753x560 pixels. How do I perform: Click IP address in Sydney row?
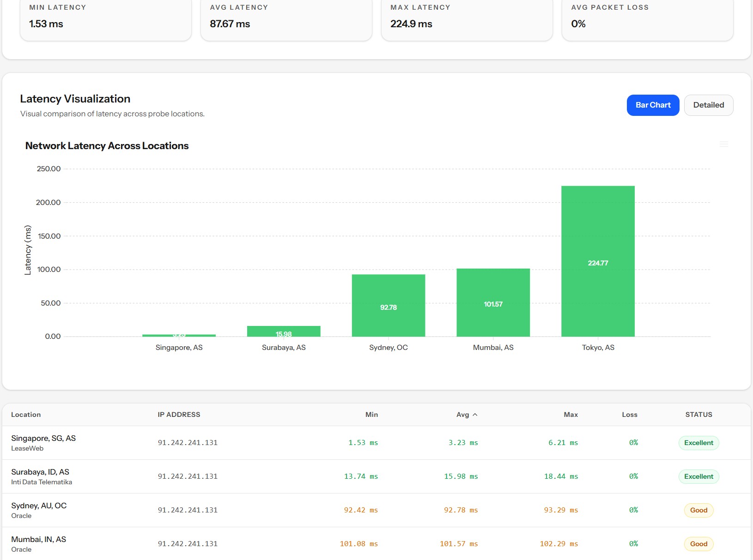click(x=188, y=510)
